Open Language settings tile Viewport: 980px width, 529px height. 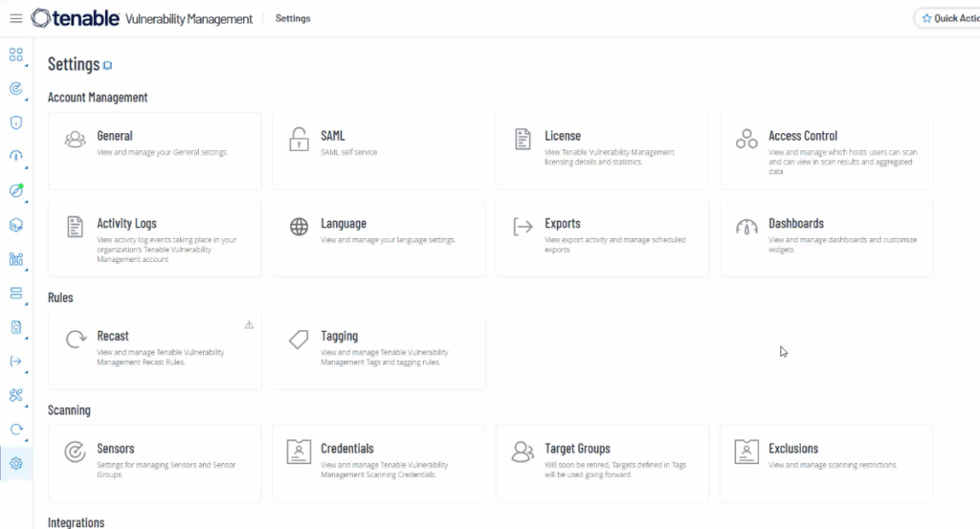[378, 238]
